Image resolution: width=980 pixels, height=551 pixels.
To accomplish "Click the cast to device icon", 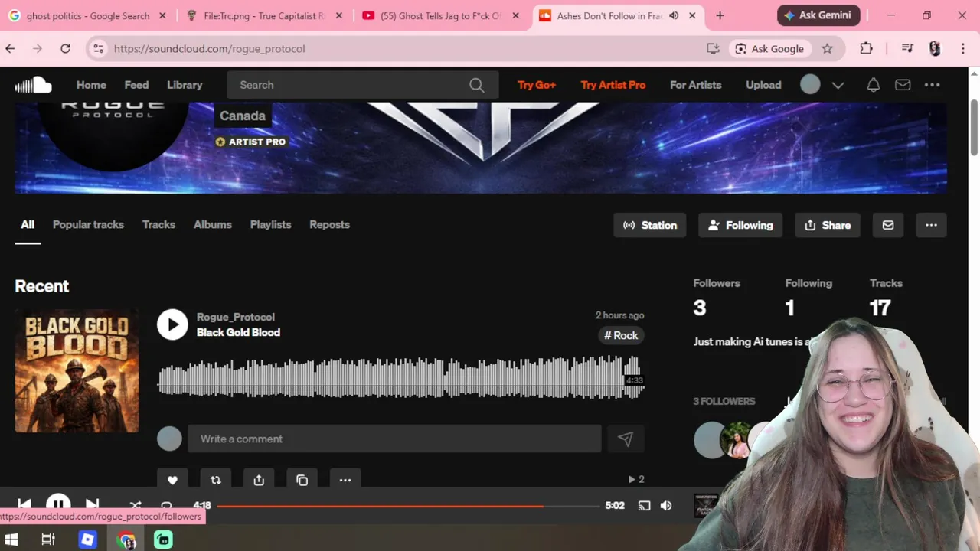I will [644, 505].
